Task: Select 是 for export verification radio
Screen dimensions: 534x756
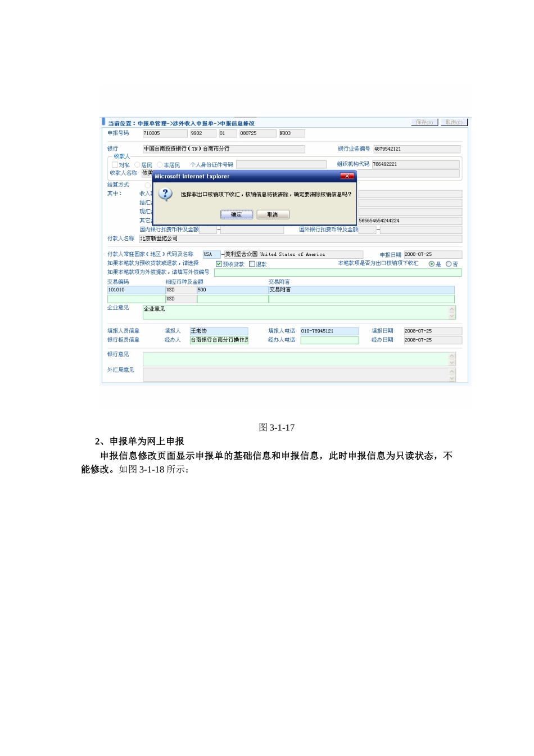Action: click(432, 264)
